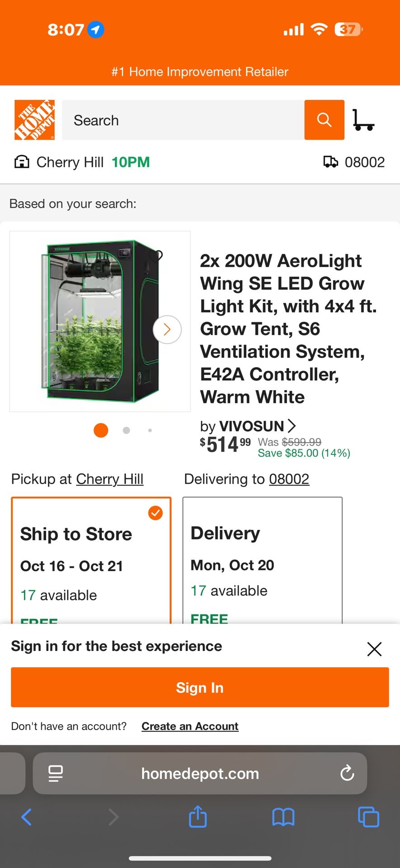Screen dimensions: 400x868
Task: Tap Safari's page settings icon in address bar
Action: point(56,774)
